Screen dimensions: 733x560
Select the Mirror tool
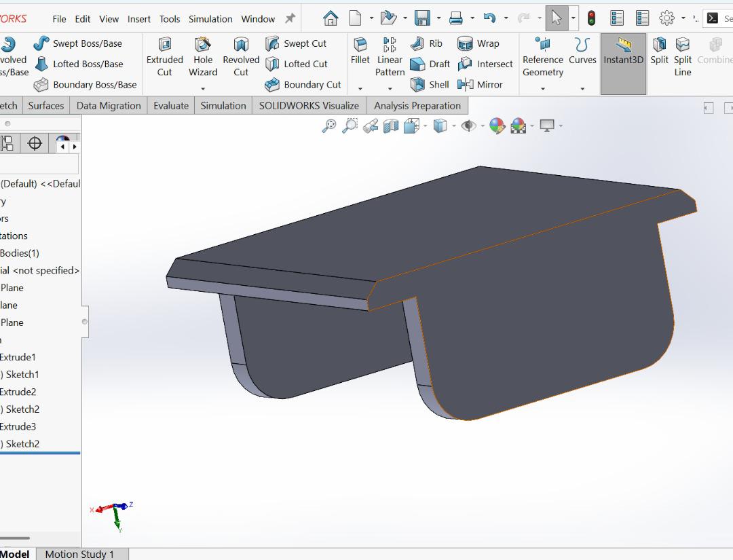tap(480, 85)
